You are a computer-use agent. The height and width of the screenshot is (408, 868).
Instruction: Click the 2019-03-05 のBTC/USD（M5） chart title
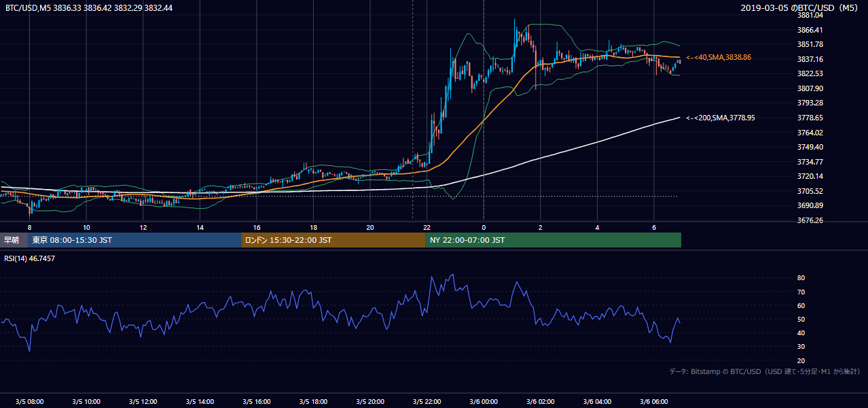[x=801, y=7]
